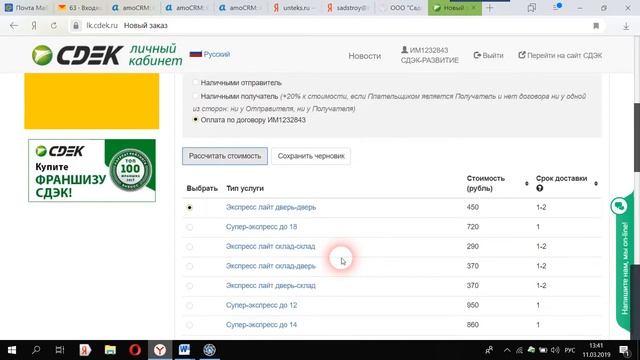Open the Windows Start menu
640x360 pixels.
(11, 350)
